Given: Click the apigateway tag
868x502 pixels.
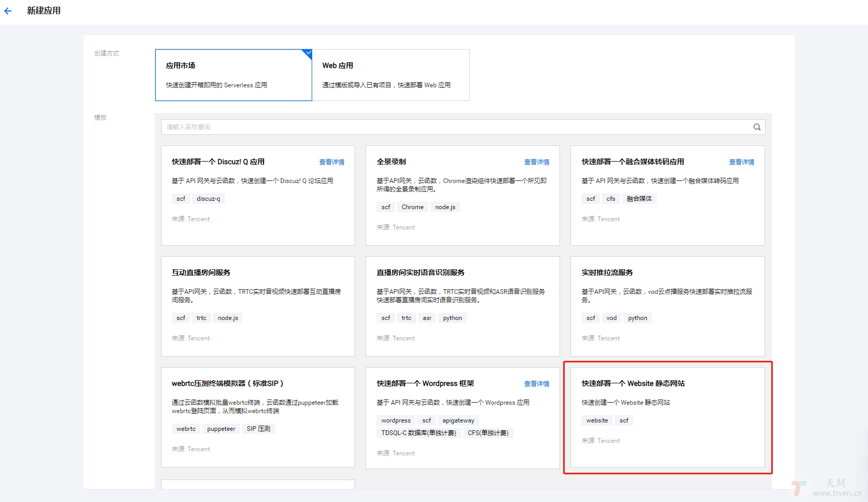Looking at the screenshot, I should point(459,420).
